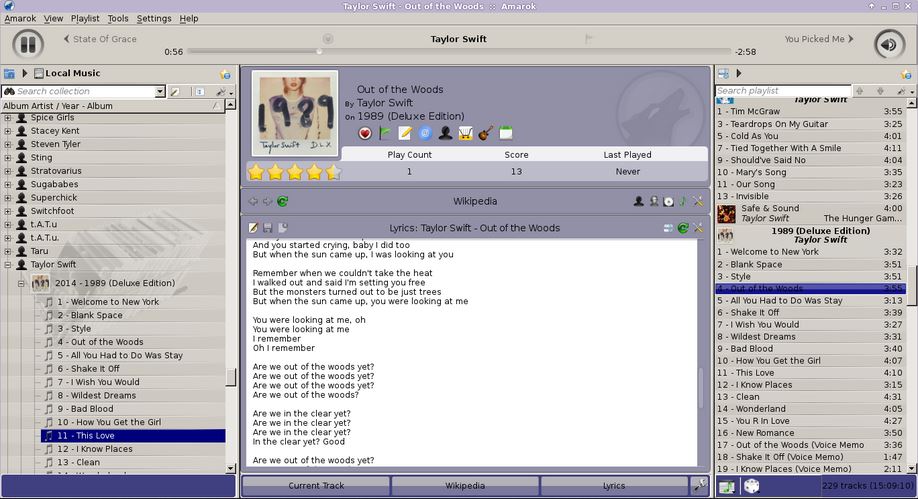Show the Wikipedia composer page icon
Viewport: 918px width, 499px height.
click(654, 201)
